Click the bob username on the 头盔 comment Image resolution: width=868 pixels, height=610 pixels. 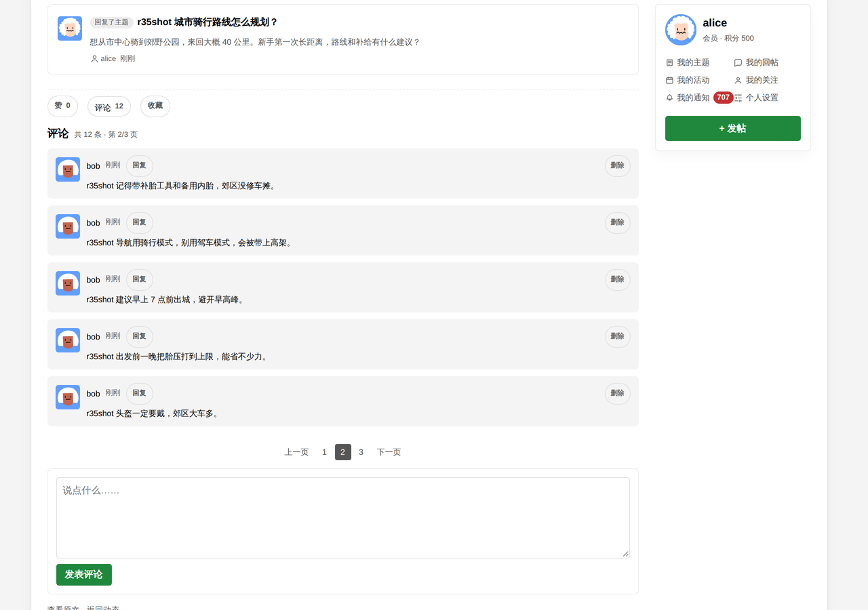(x=94, y=394)
